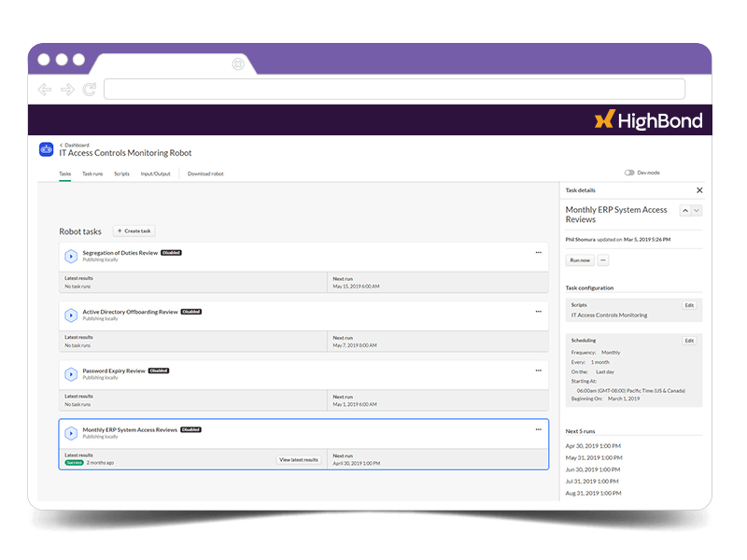Viewport: 747px width, 560px height.
Task: Click 'Apr 30, 2019 1:00 PM' in Next 5 runs
Action: pyautogui.click(x=593, y=446)
